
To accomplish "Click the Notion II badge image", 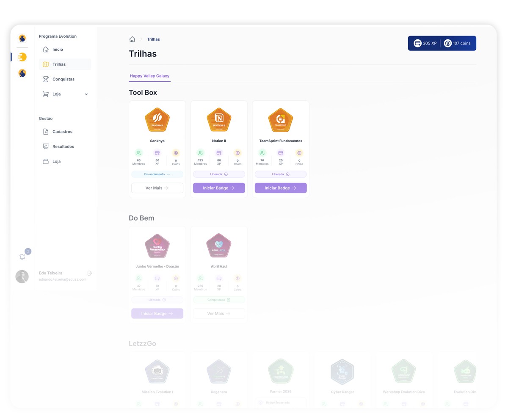I will pyautogui.click(x=219, y=120).
